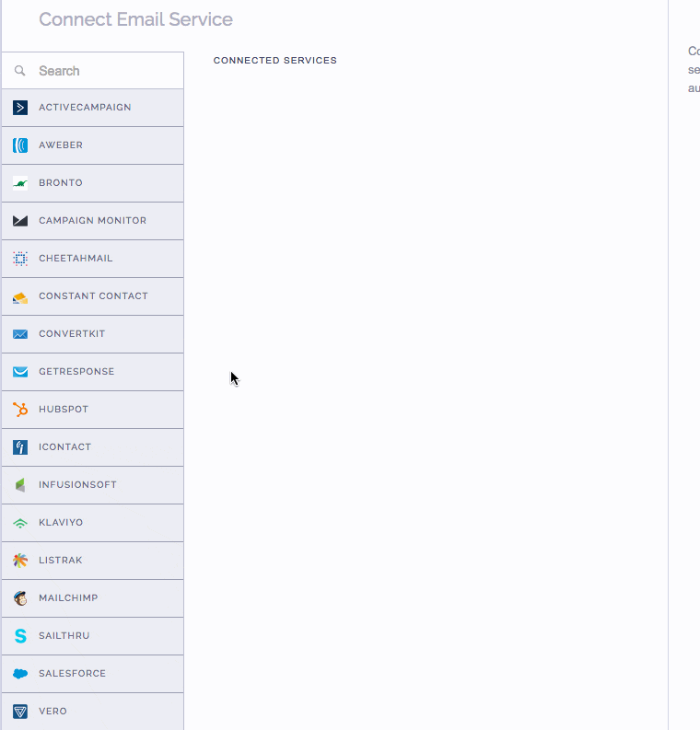This screenshot has width=700, height=730.
Task: Click the search magnifier icon
Action: coord(19,70)
